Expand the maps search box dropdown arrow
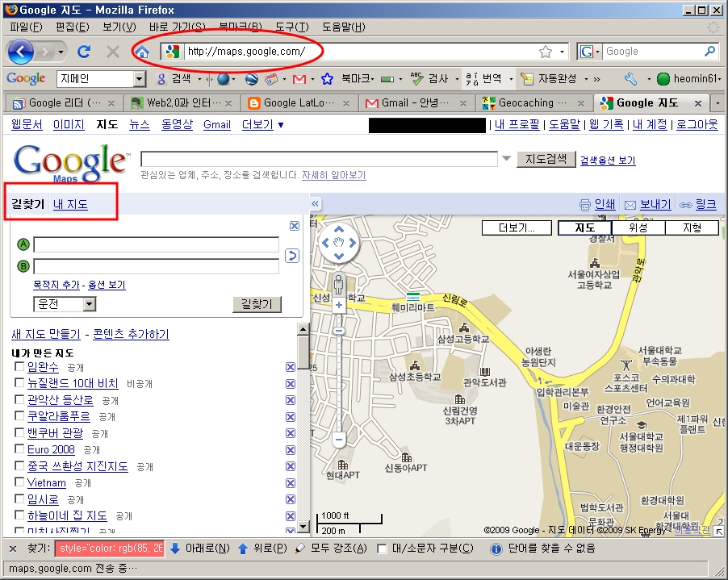 click(507, 159)
